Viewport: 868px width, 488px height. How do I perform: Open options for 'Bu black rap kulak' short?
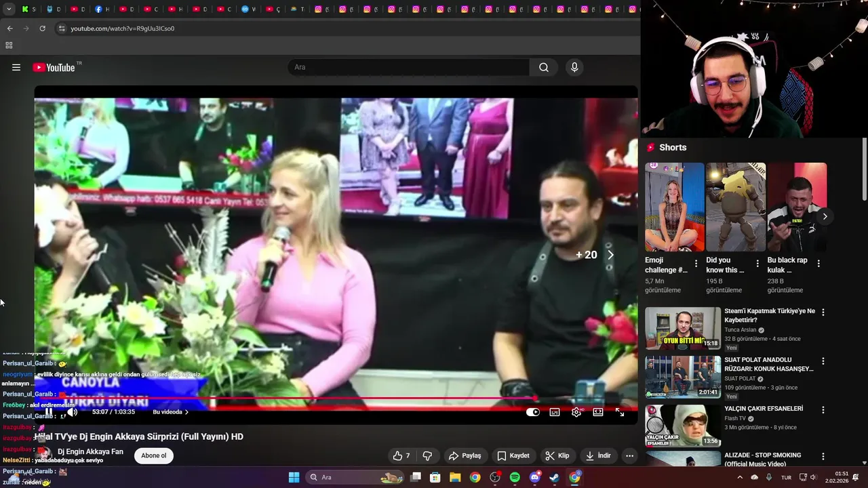[x=818, y=264]
